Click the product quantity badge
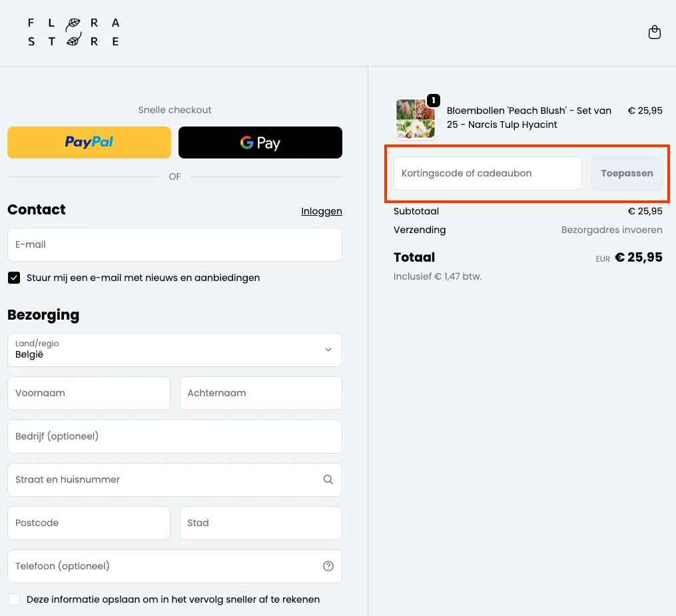 [433, 101]
